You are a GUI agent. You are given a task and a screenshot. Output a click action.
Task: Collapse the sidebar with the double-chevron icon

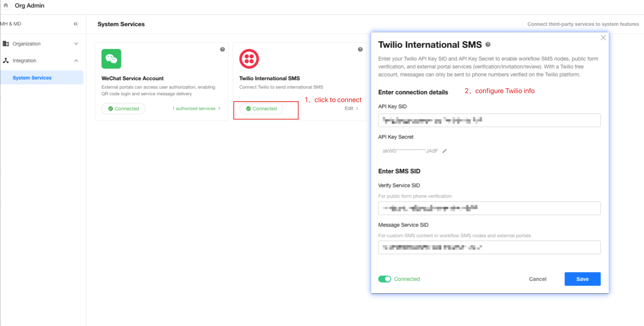click(x=76, y=24)
